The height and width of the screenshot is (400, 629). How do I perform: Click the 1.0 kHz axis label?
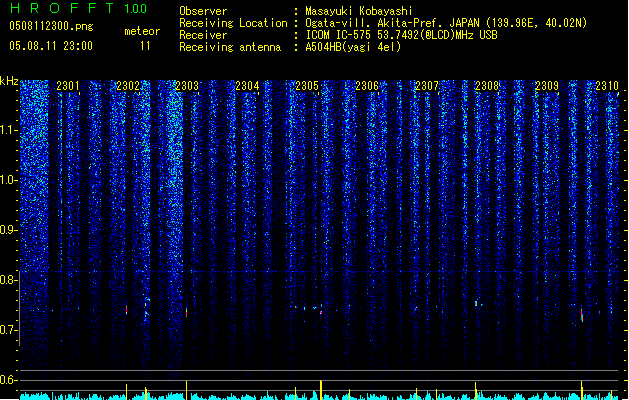click(9, 180)
